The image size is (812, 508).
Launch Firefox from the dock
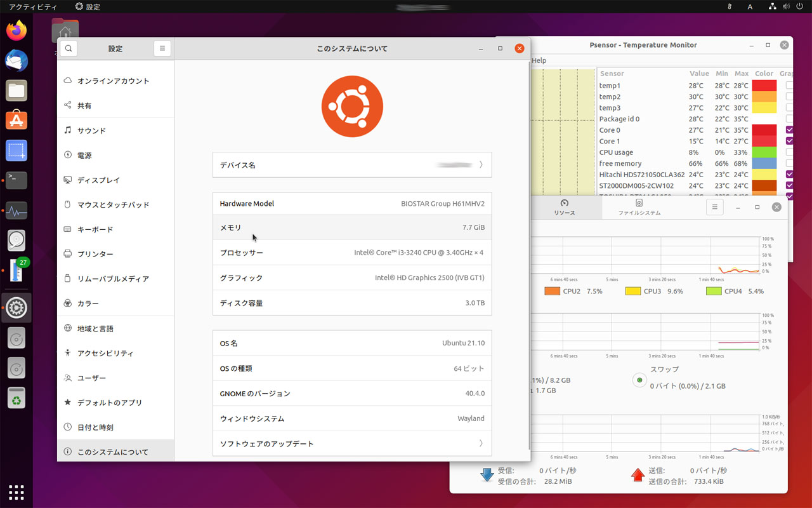(x=16, y=30)
